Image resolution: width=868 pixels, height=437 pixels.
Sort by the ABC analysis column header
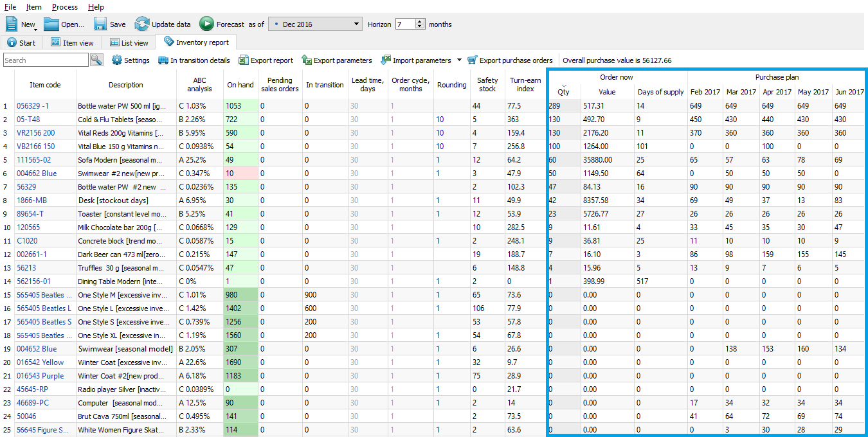(199, 85)
